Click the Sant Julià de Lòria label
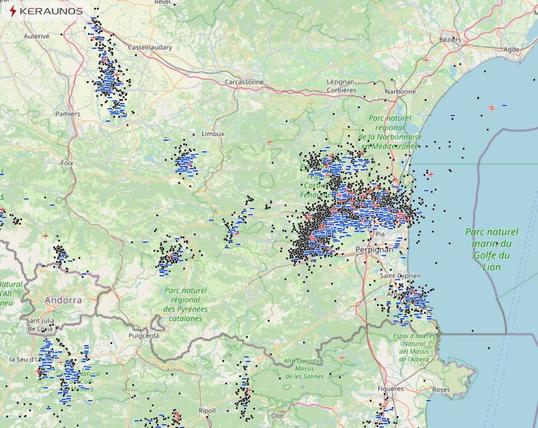 [x=40, y=325]
